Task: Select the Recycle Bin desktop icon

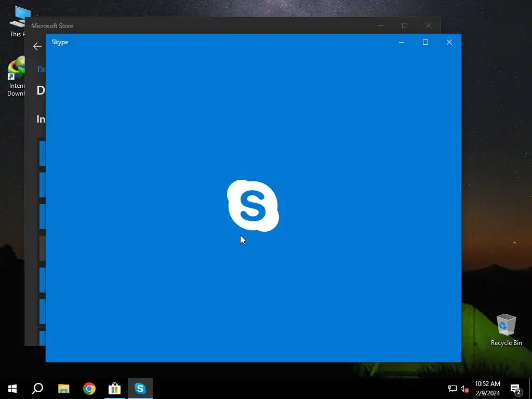Action: pyautogui.click(x=506, y=330)
